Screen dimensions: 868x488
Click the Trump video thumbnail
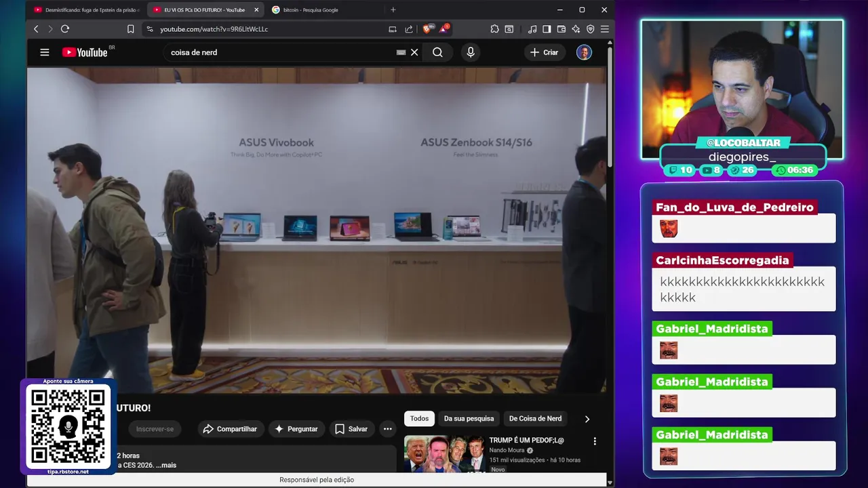tap(444, 453)
